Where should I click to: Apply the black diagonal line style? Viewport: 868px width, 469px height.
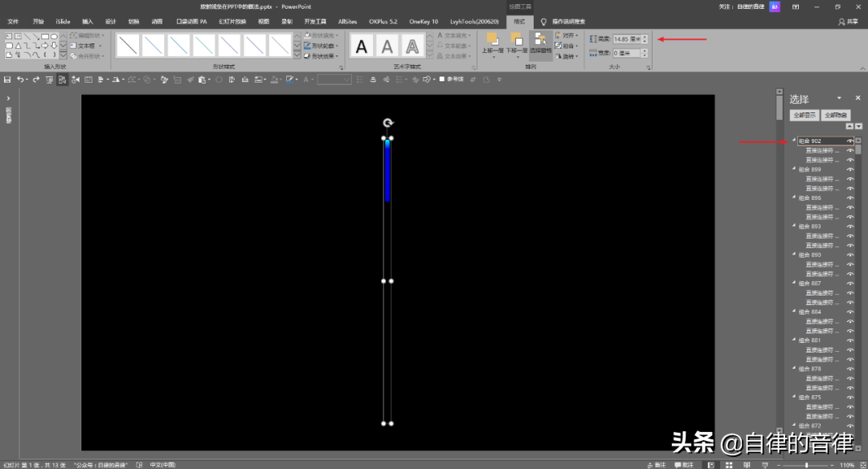[x=128, y=45]
